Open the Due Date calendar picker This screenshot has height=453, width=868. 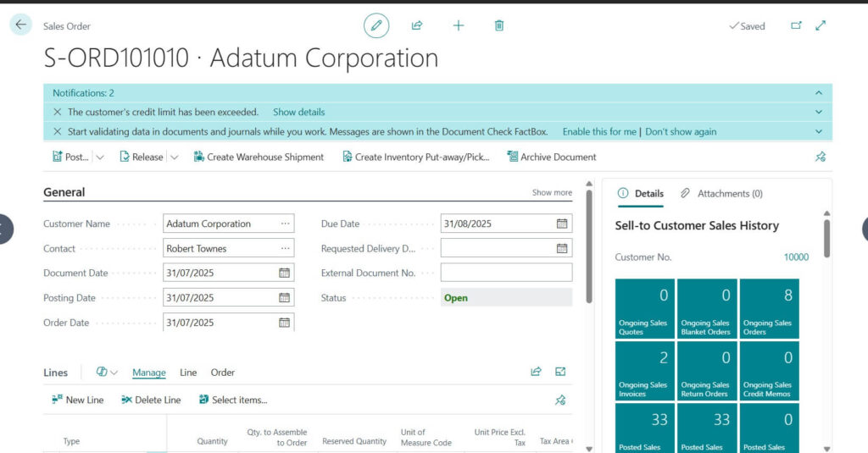coord(561,224)
